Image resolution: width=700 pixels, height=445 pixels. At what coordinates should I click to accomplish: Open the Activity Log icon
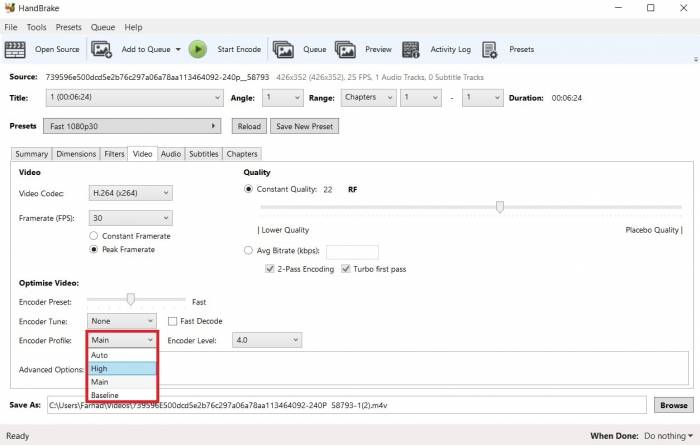click(411, 49)
